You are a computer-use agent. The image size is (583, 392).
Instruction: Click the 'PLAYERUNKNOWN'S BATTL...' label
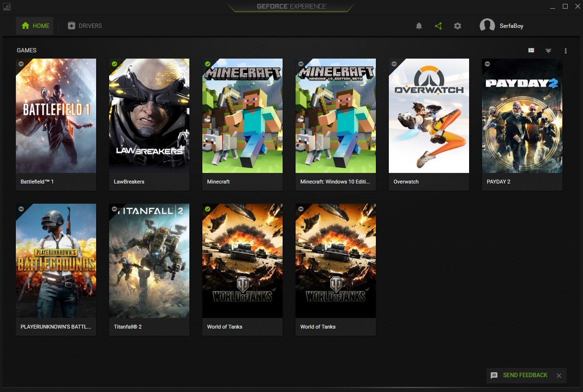(x=56, y=327)
